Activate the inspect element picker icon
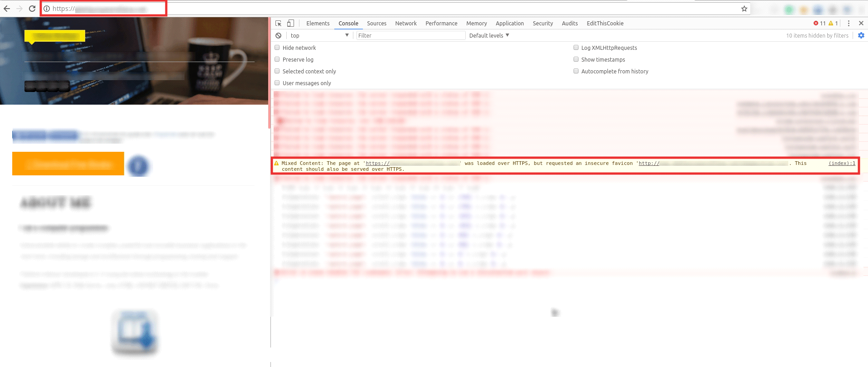The image size is (868, 367). tap(279, 24)
